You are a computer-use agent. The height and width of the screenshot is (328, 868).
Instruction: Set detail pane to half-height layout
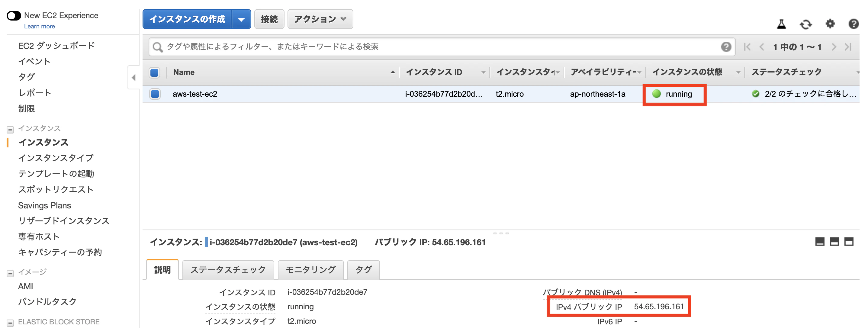[x=834, y=242]
